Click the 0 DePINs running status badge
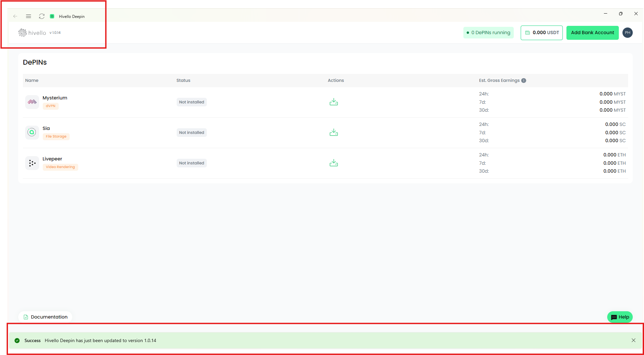The image size is (644, 355). coord(488,32)
